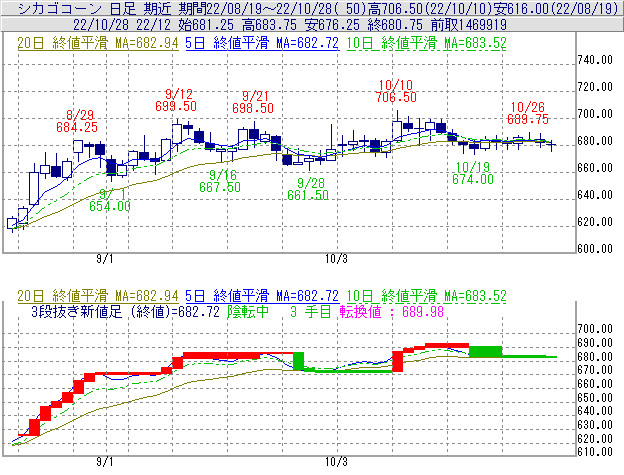Viewport: 624px width, 475px height.
Task: Click the open price '始681.25'
Action: coord(206,25)
